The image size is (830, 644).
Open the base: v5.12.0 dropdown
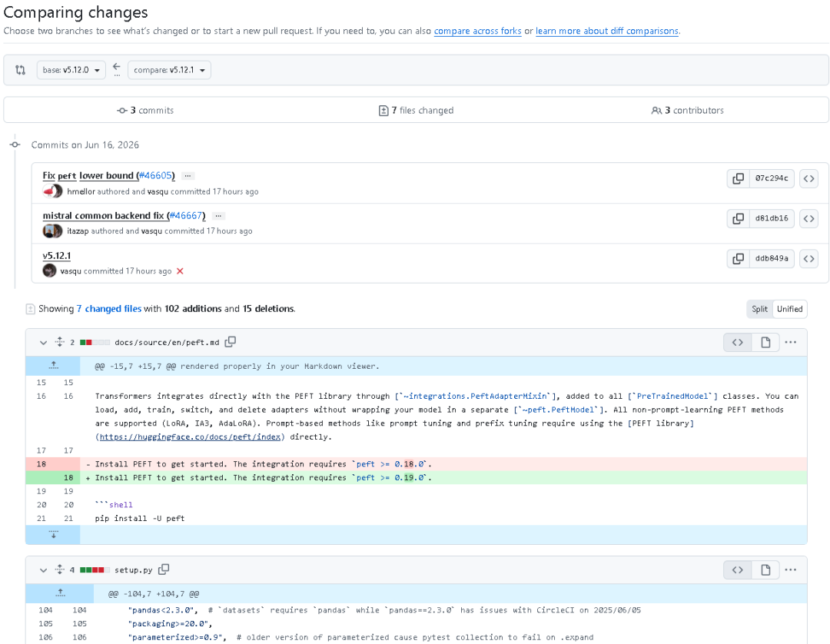click(71, 70)
